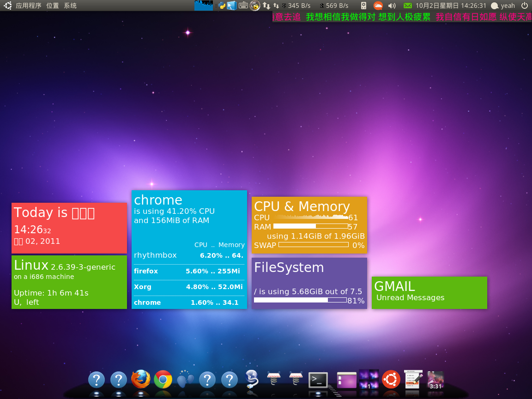Click the large 'chrome' heading
The image size is (532, 399).
158,200
